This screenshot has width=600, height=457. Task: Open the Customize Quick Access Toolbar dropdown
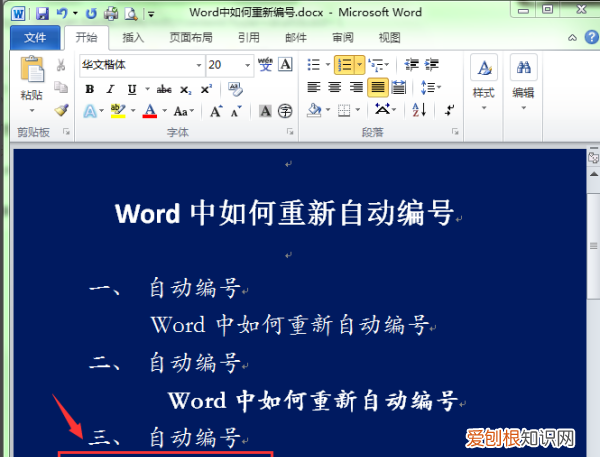pyautogui.click(x=151, y=15)
